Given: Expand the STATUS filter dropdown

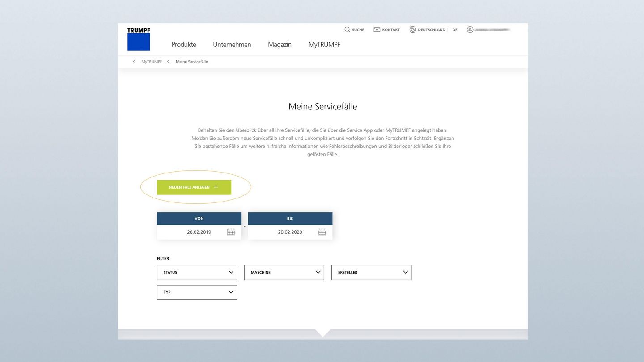Looking at the screenshot, I should coord(197,272).
